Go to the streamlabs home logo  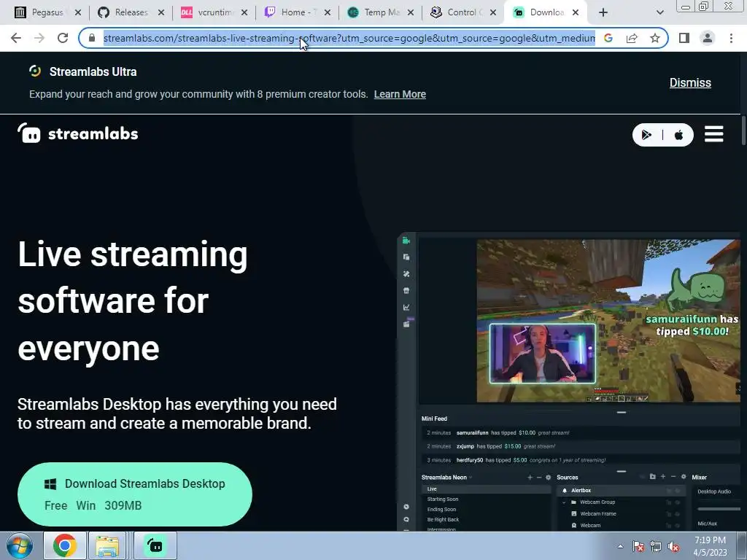coord(77,133)
